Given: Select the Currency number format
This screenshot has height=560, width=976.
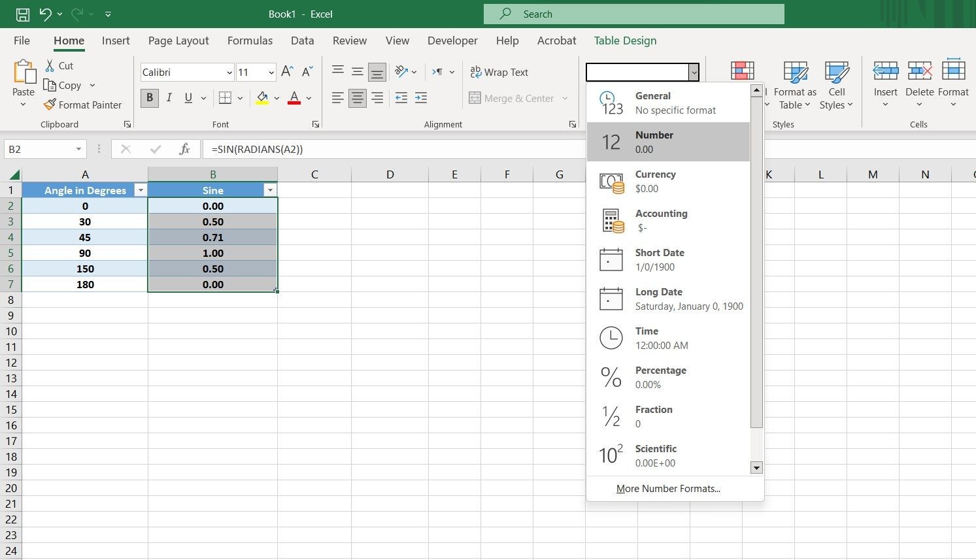Looking at the screenshot, I should tap(668, 181).
